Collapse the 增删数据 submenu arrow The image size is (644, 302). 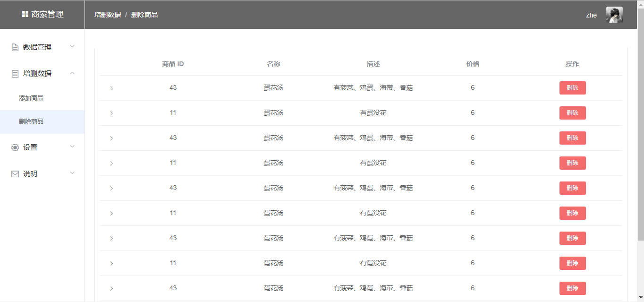(72, 73)
